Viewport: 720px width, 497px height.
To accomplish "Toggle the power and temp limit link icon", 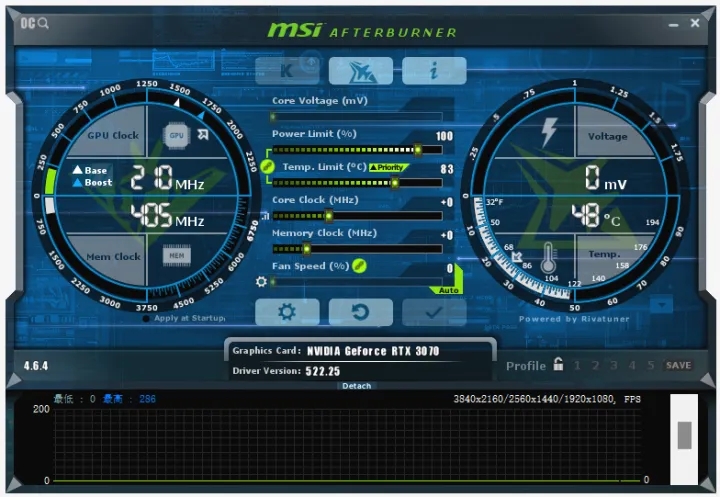I will [x=267, y=166].
